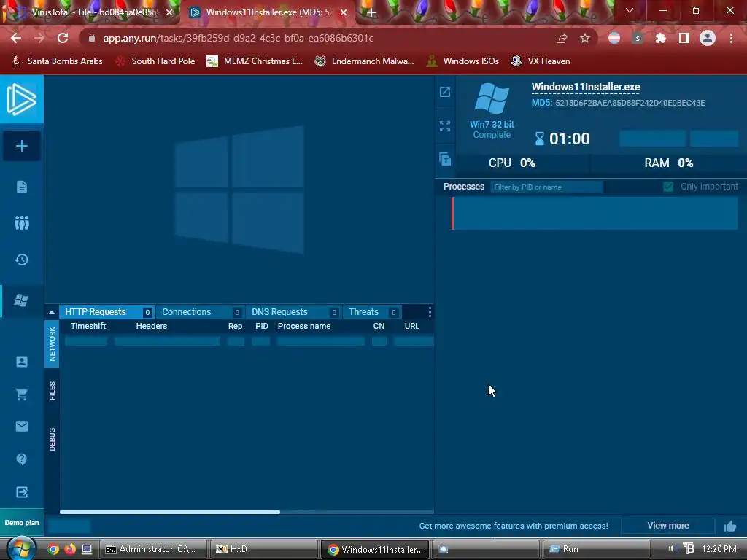Switch to the Threats tab
The width and height of the screenshot is (747, 560).
[372, 312]
